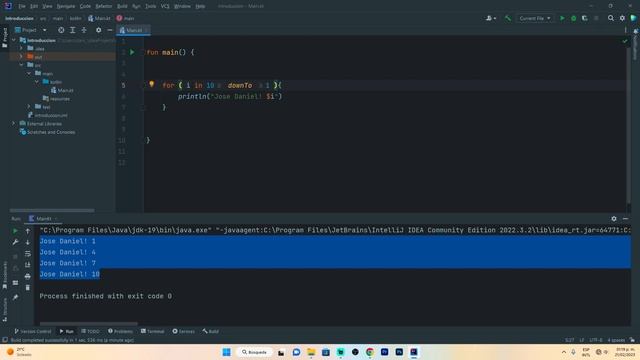Open the Problems tool window button
The width and height of the screenshot is (640, 360).
120,331
